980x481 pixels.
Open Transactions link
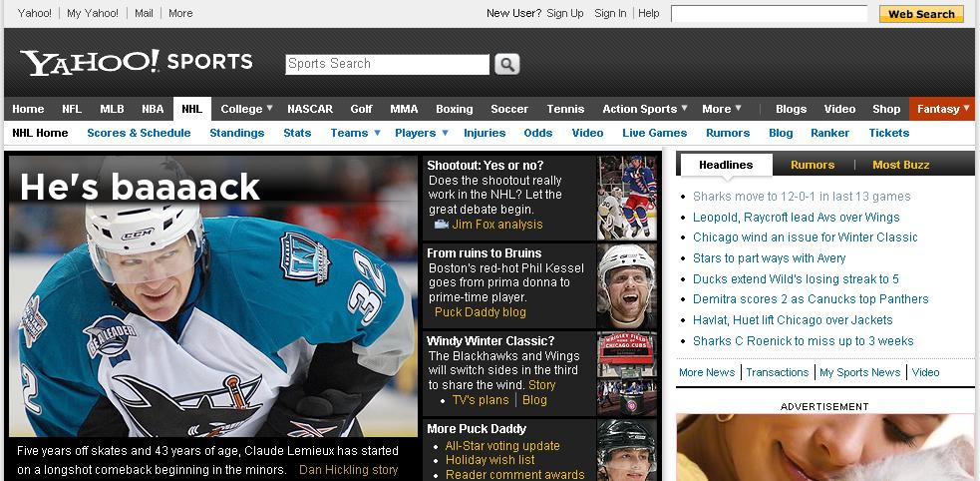[x=777, y=372]
